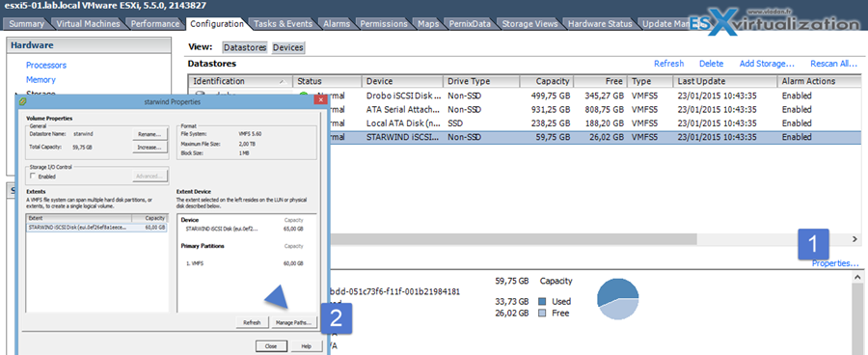Click the Rescan All... link
The image size is (868, 355).
[833, 64]
